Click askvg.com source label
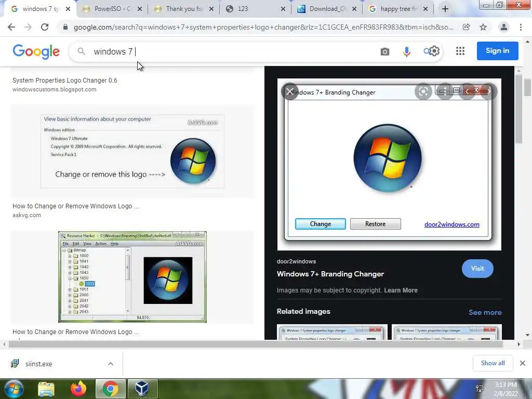This screenshot has height=399, width=532. pyautogui.click(x=26, y=215)
